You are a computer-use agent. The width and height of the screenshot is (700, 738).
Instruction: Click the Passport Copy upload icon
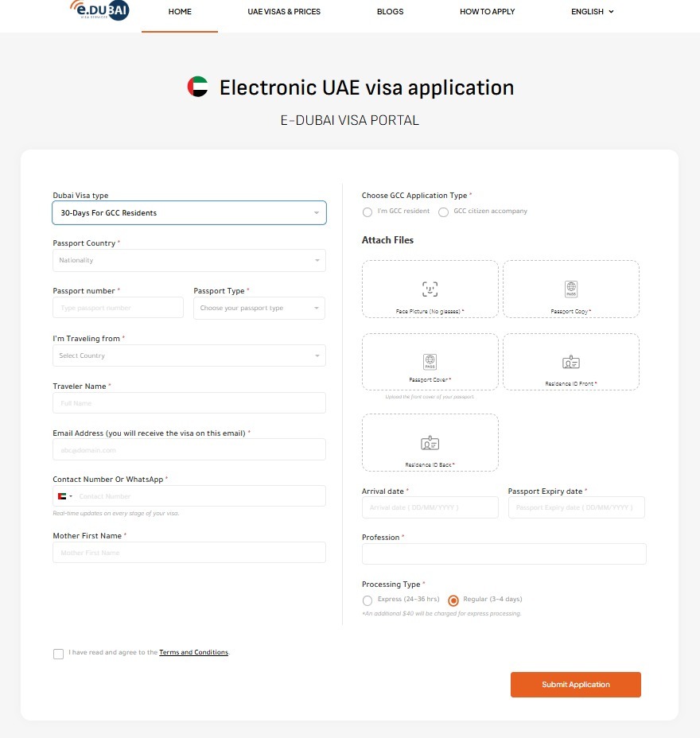[x=570, y=288]
